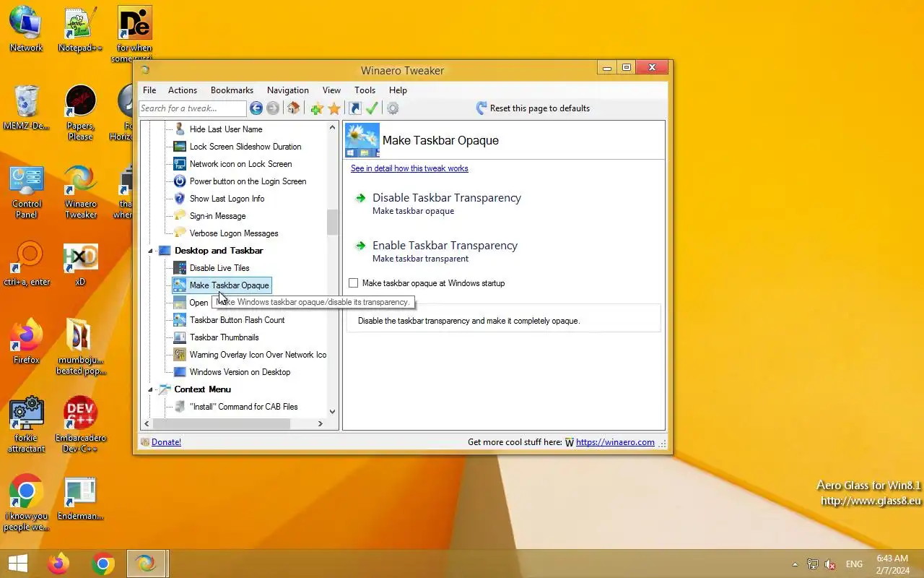Select the Recycle Bin MEMZ desktop icon
Viewport: 924px width, 578px height.
(x=26, y=108)
